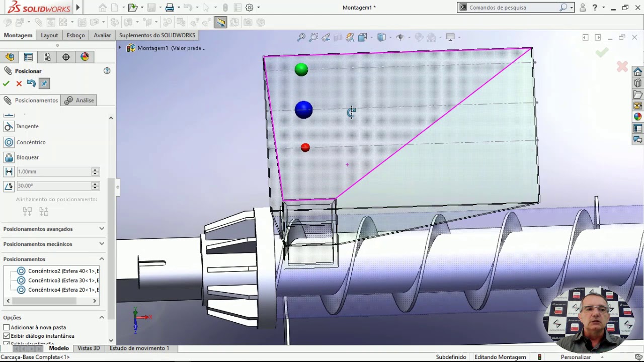Image resolution: width=644 pixels, height=362 pixels.
Task: Open PropertyManager tab icon
Action: [x=28, y=57]
